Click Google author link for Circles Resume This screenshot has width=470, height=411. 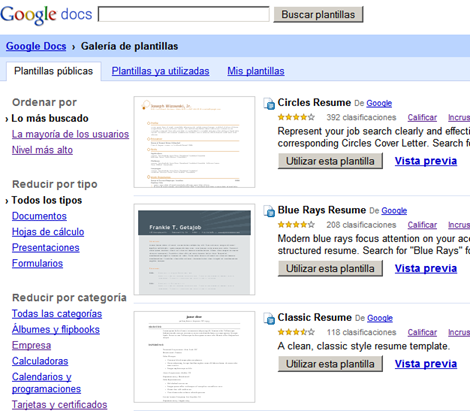(379, 104)
